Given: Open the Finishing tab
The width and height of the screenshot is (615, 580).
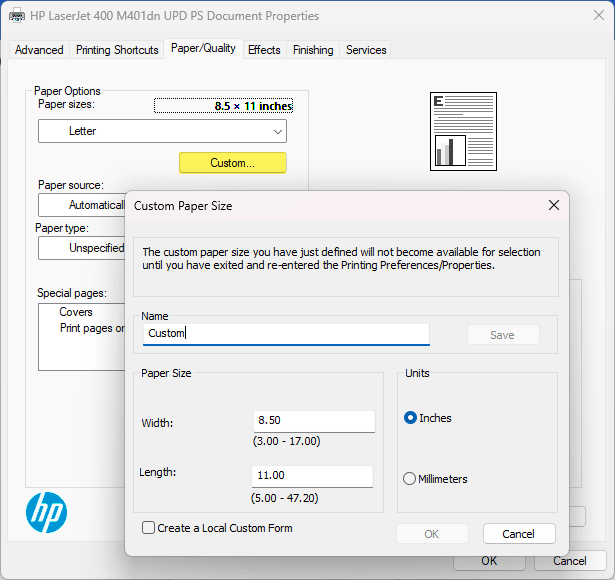Looking at the screenshot, I should tap(313, 50).
